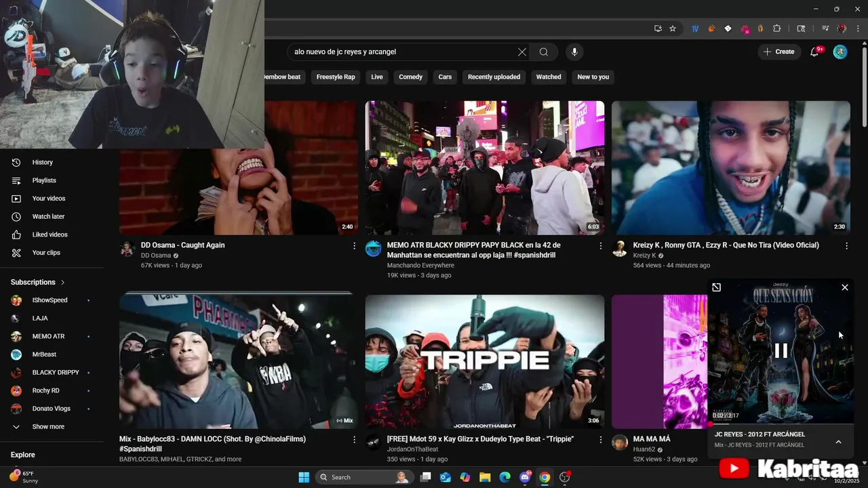Screen dimensions: 868x488
Task: Open OBS Studio from the taskbar
Action: [564, 477]
